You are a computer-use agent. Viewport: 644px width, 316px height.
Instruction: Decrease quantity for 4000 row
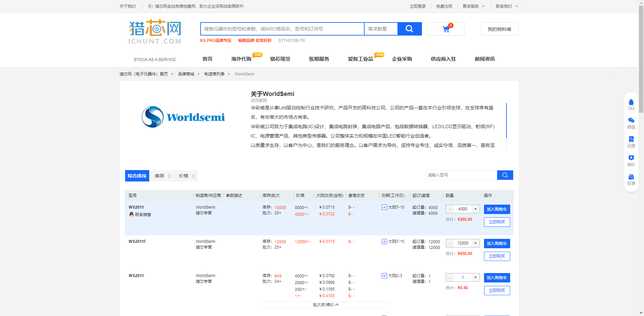click(x=450, y=209)
